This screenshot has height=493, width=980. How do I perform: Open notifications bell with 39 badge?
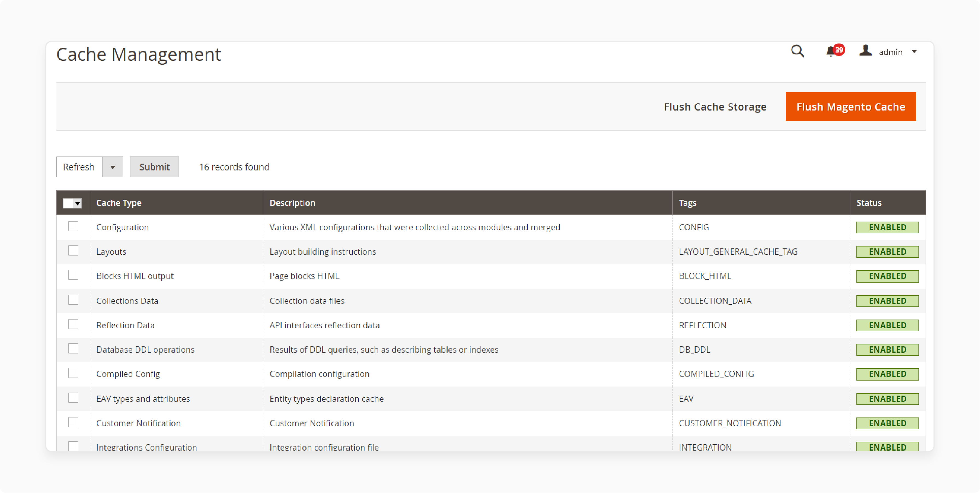[x=835, y=51]
